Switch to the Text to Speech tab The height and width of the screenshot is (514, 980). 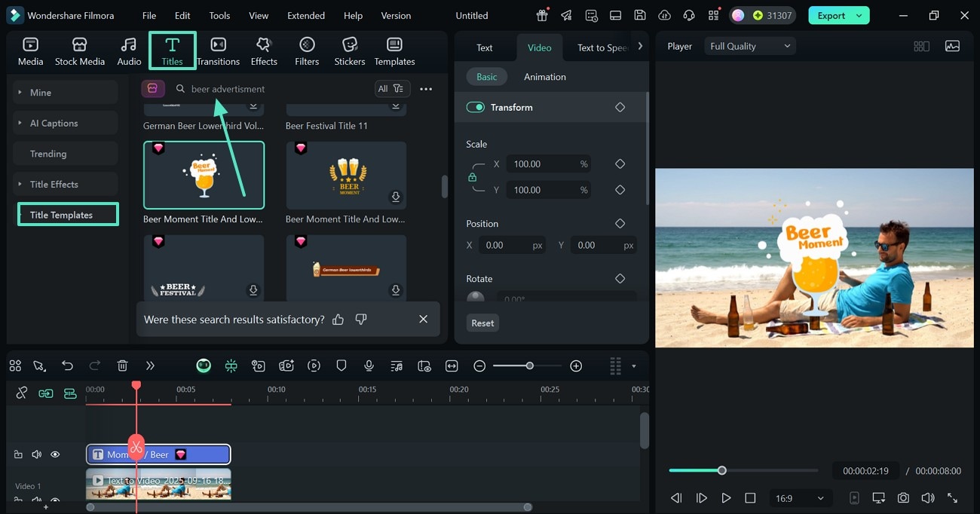click(602, 47)
